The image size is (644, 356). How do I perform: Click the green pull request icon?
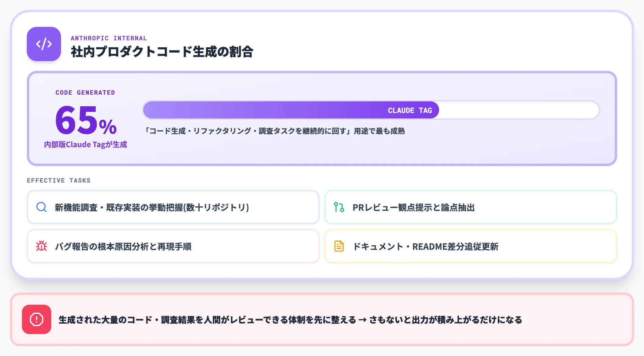pyautogui.click(x=339, y=207)
